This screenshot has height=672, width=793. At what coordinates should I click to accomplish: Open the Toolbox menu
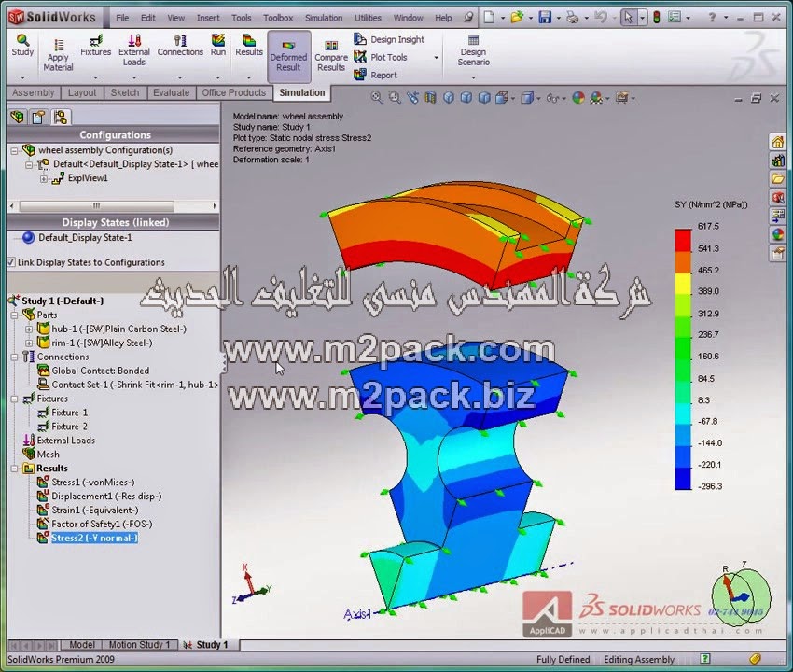coord(278,18)
